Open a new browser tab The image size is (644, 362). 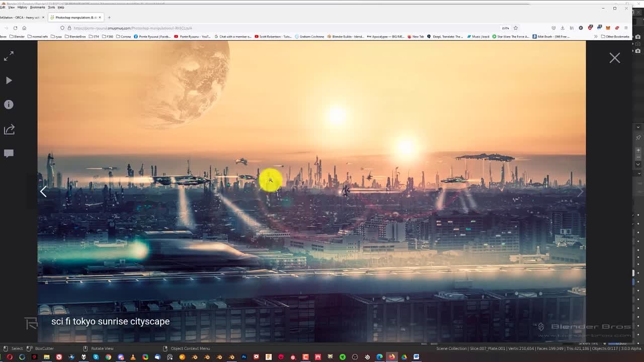(x=109, y=18)
